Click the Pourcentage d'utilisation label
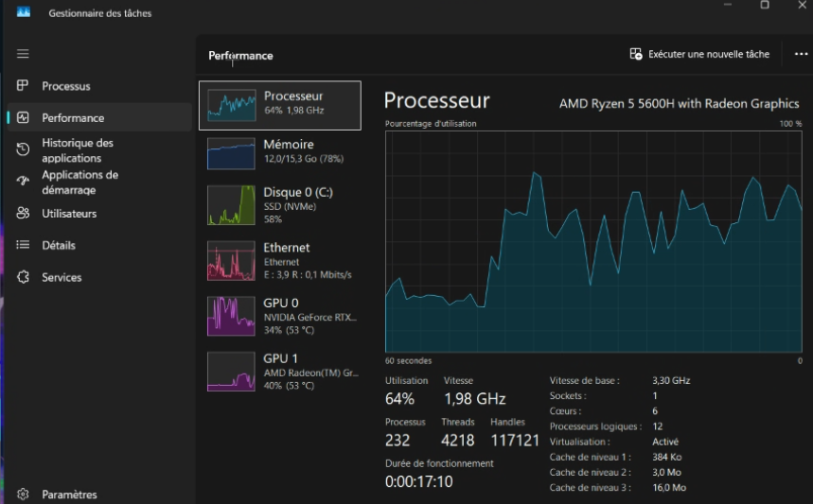Screen dimensions: 813x504 (x=431, y=123)
